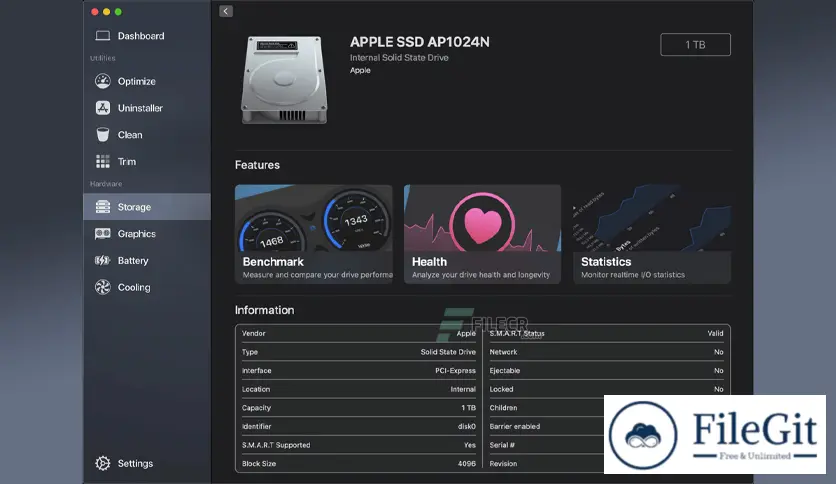Click the yellow minimize window button
The image size is (836, 484).
pyautogui.click(x=107, y=12)
